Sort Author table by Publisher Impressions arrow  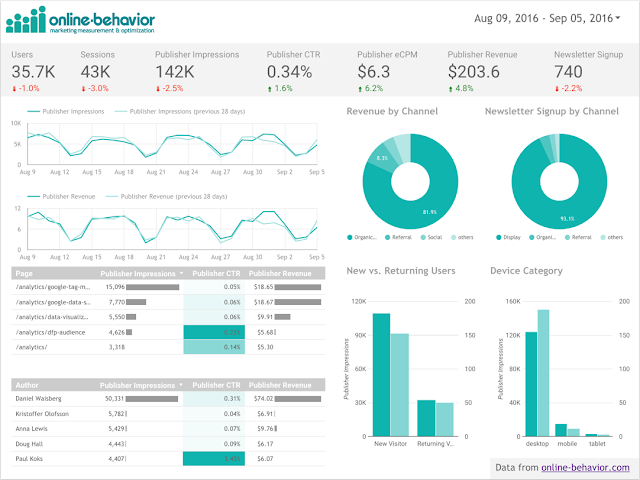tap(181, 385)
